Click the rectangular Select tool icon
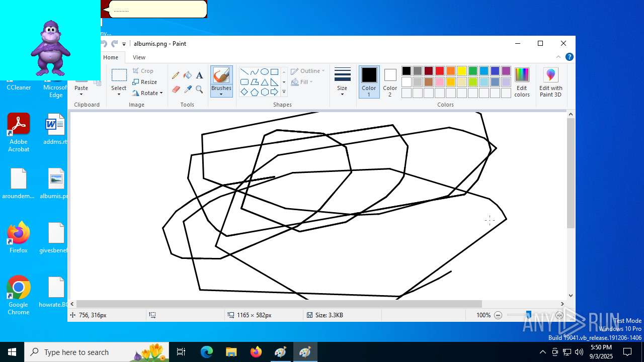 (x=119, y=75)
